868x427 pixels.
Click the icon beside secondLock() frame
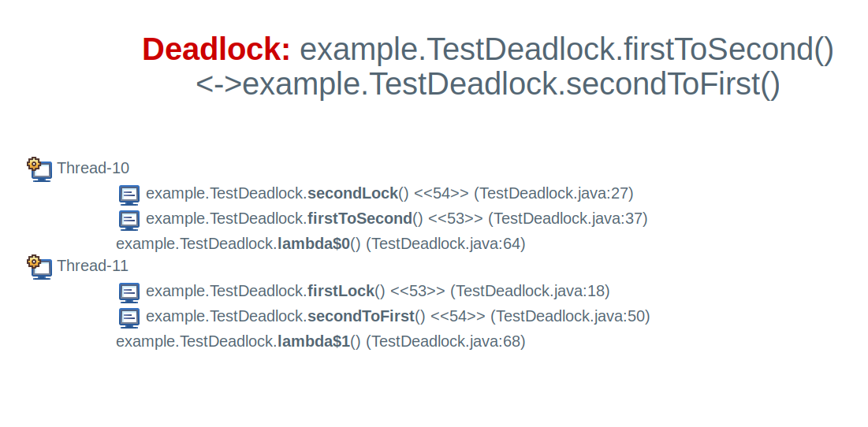pyautogui.click(x=129, y=195)
